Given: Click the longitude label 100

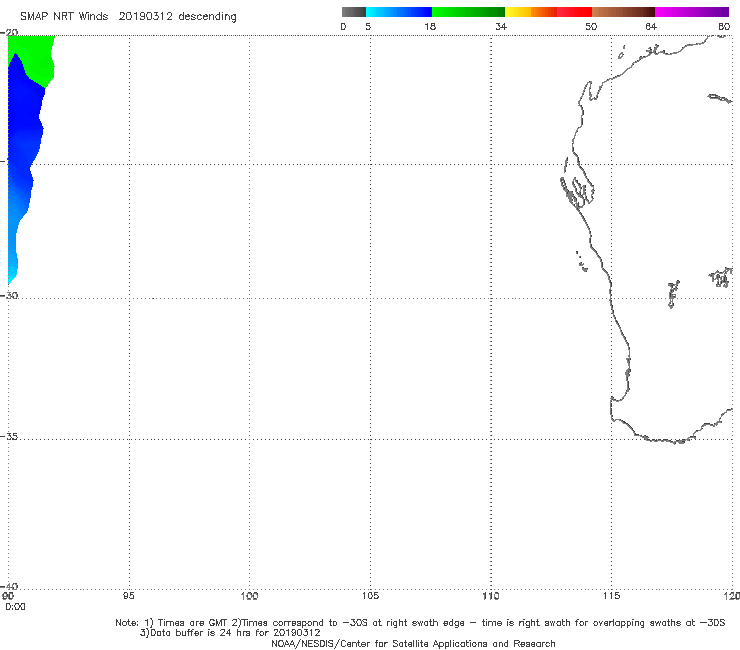Looking at the screenshot, I should tap(249, 596).
